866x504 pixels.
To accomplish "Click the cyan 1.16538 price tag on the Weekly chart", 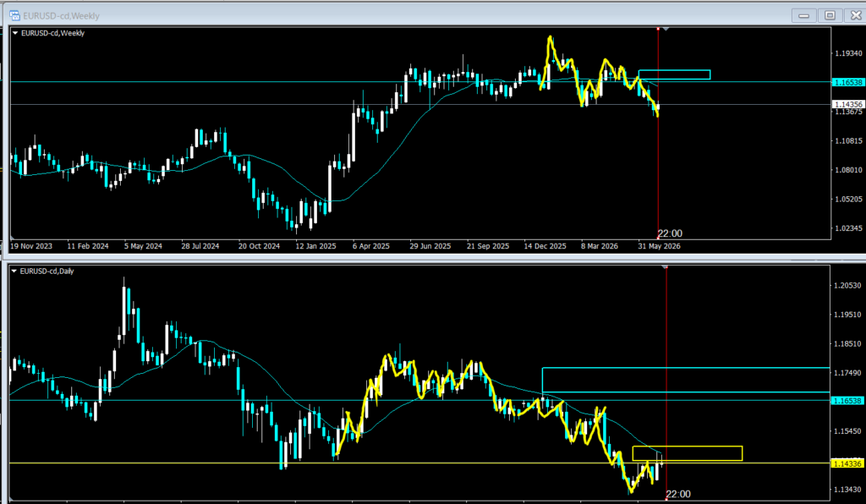I will click(x=847, y=82).
